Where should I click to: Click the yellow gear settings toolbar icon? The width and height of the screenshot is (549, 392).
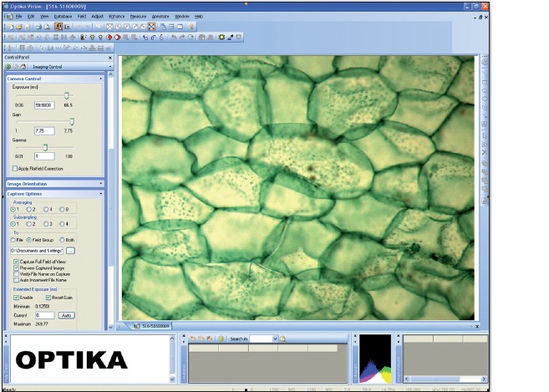(221, 37)
